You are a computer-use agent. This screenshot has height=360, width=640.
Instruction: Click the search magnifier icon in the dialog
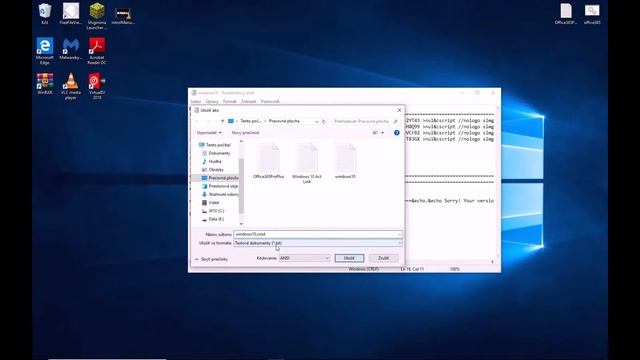point(395,121)
